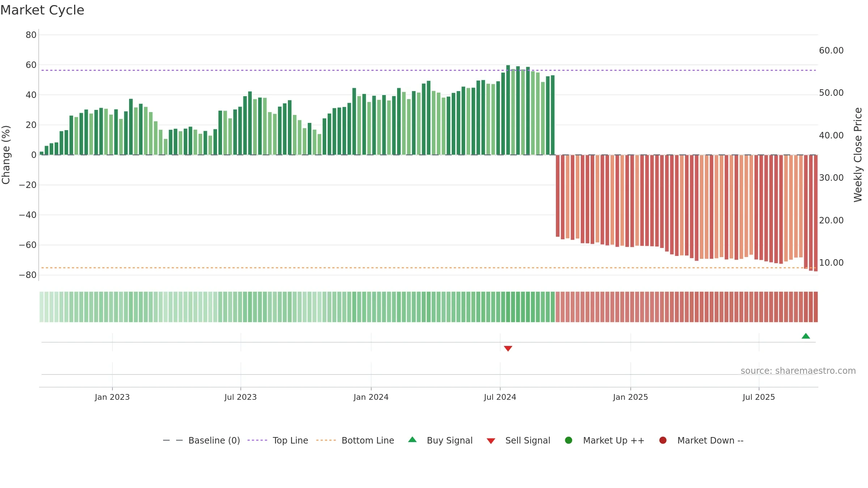Toggle the Buy Signal legend entry
Image resolution: width=868 pixels, height=488 pixels.
tap(440, 440)
